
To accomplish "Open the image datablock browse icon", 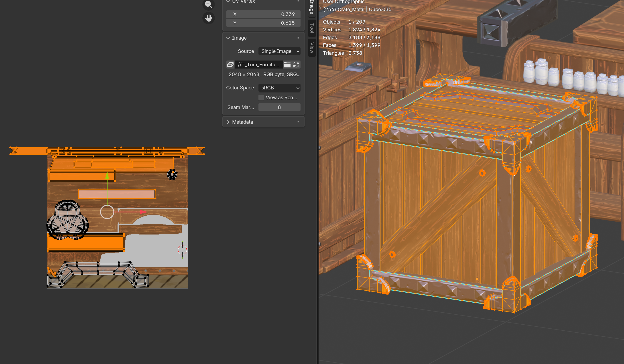I will (x=230, y=65).
